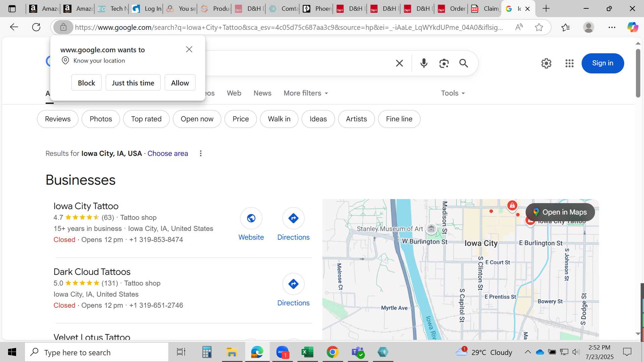Click the browser address bar URL

coord(289,27)
